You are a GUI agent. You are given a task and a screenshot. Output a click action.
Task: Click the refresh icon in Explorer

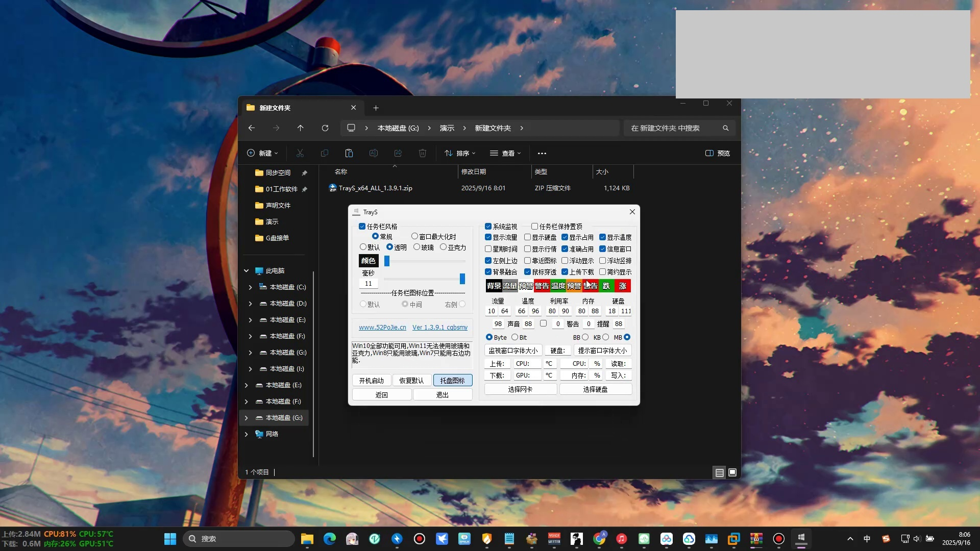[x=325, y=128]
